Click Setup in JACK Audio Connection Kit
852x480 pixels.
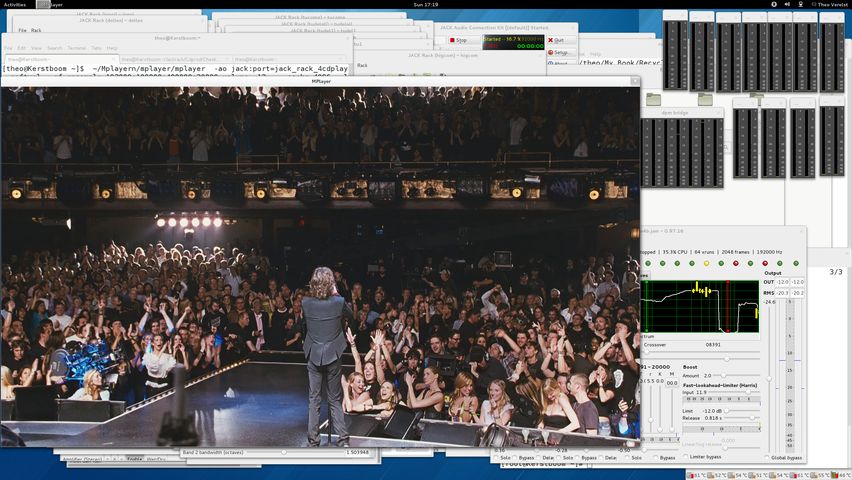point(560,53)
